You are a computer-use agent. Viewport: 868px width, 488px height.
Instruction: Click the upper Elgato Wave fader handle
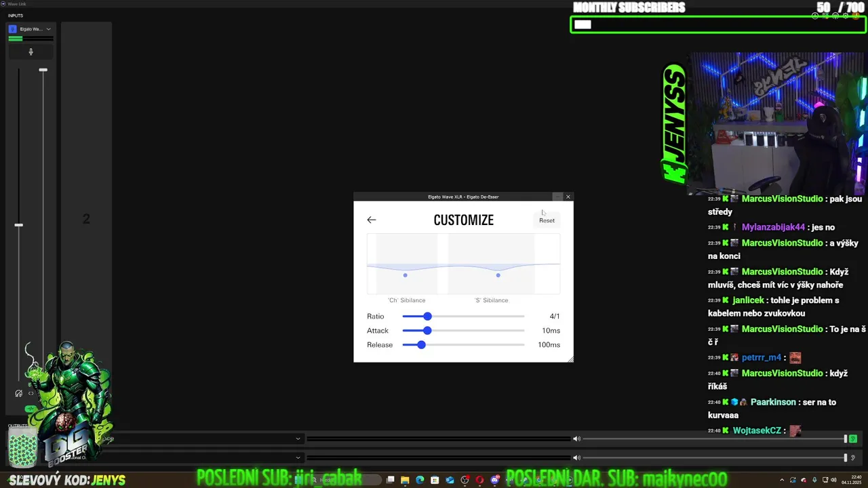pyautogui.click(x=43, y=70)
